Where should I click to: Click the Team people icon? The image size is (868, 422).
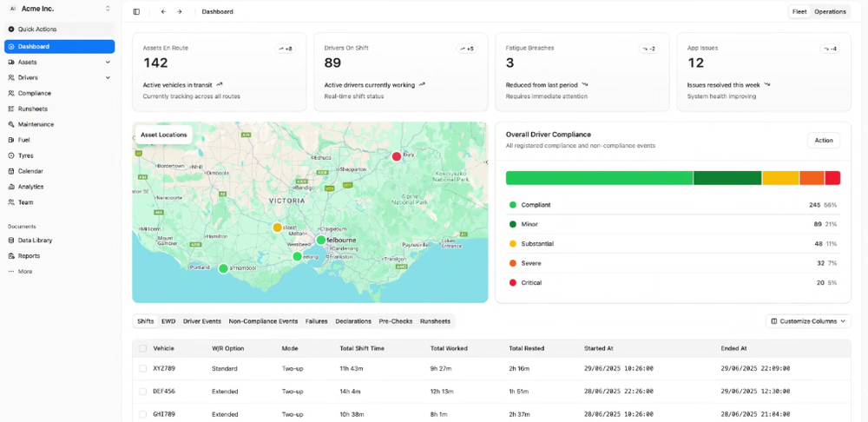click(11, 202)
